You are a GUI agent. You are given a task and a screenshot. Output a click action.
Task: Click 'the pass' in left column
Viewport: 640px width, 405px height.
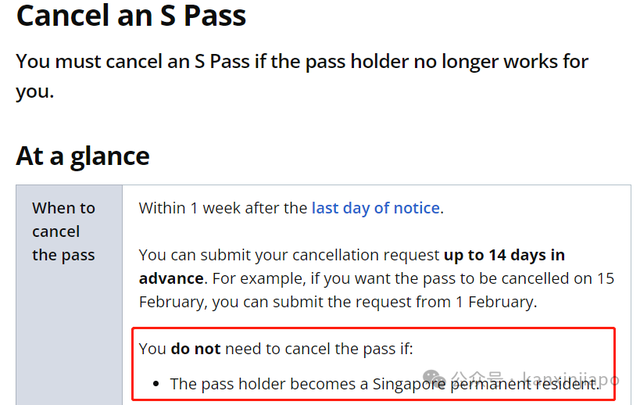click(64, 255)
